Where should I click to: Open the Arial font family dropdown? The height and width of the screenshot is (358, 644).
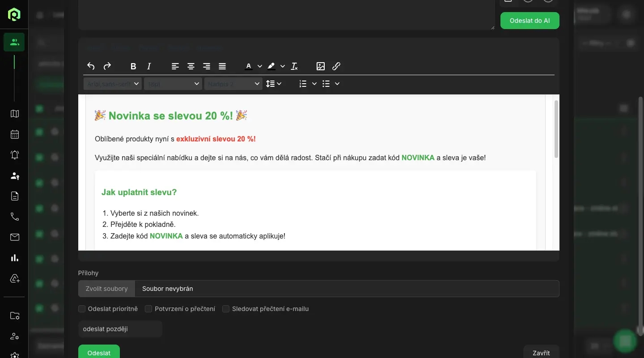pos(112,84)
